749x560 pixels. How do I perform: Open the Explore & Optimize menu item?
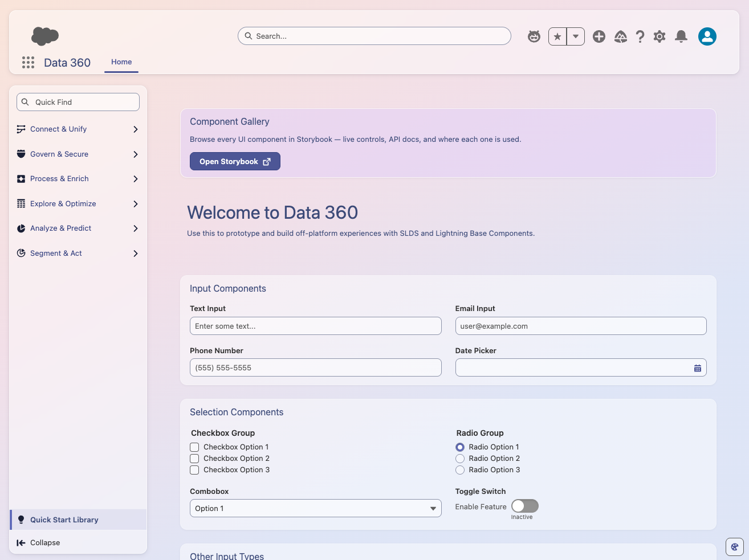click(78, 204)
